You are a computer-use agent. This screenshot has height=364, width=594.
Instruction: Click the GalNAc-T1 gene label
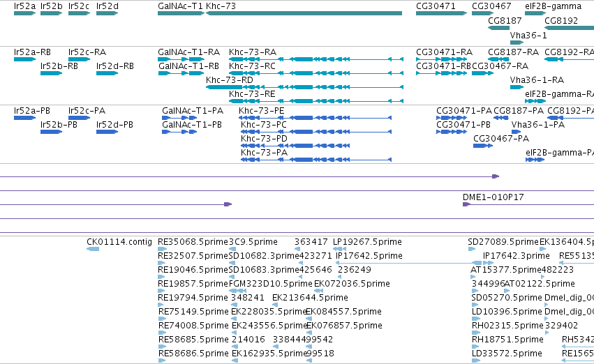(x=180, y=6)
